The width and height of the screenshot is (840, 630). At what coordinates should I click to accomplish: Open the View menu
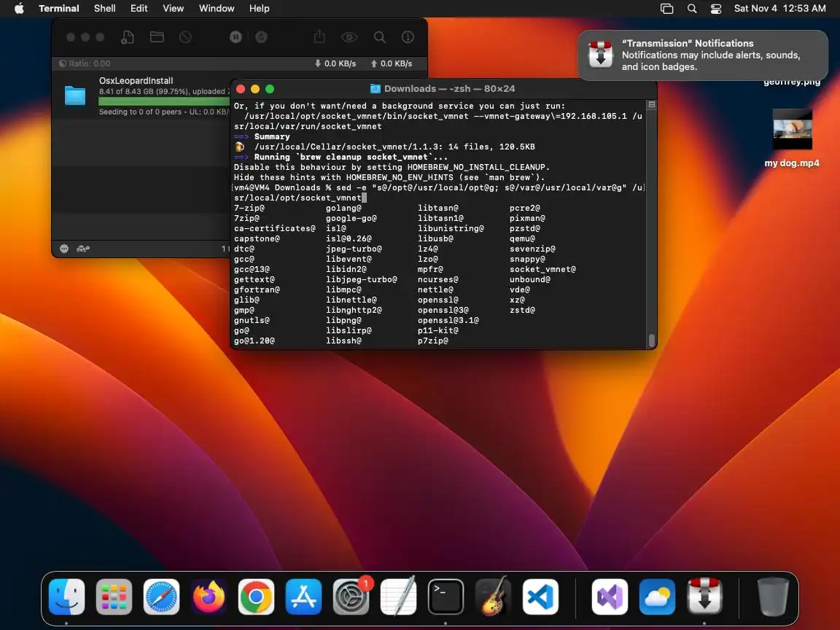173,9
